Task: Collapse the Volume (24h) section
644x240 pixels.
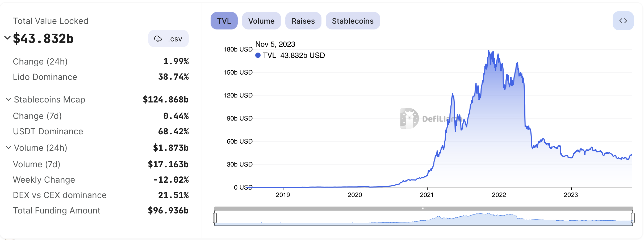Action: pos(9,148)
